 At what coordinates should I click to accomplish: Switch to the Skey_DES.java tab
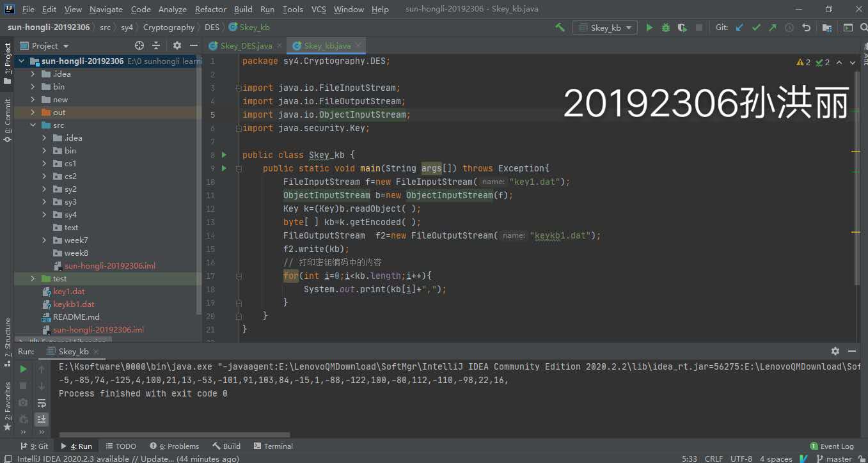[246, 45]
